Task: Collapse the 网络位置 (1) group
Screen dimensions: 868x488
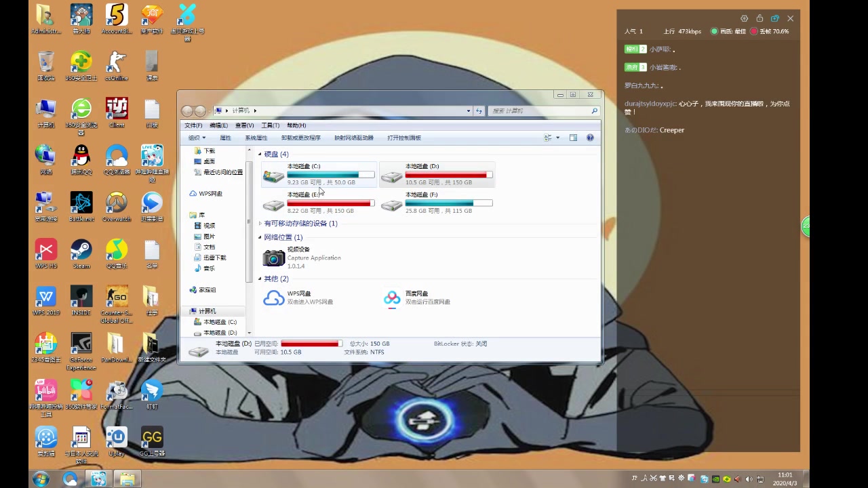Action: 260,237
